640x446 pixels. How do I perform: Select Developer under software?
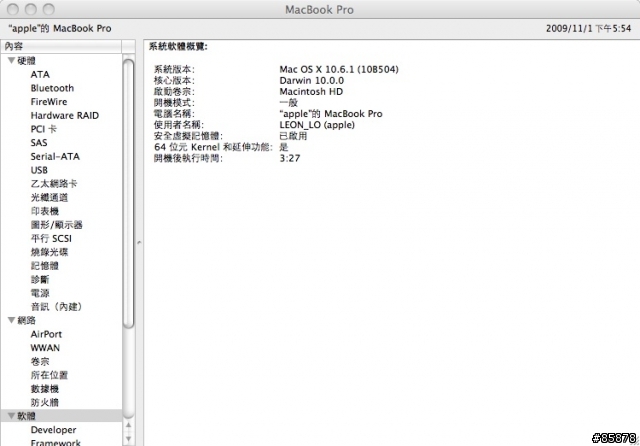click(x=53, y=430)
